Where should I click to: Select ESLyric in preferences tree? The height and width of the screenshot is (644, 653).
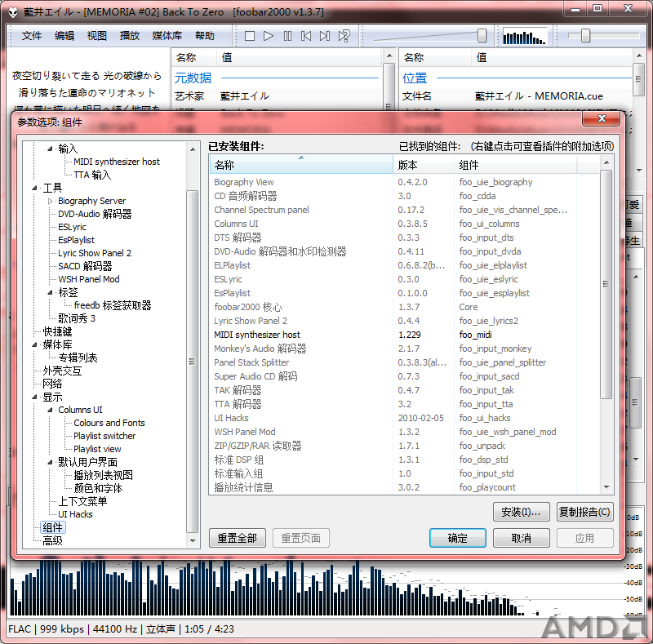[x=72, y=227]
